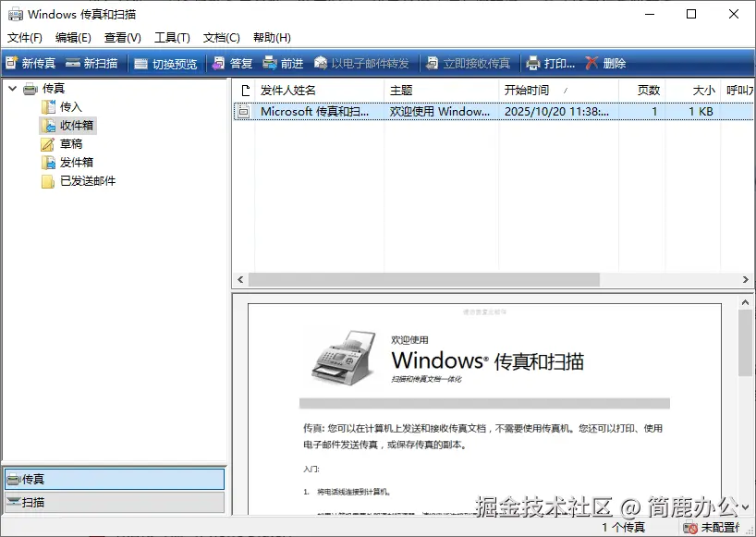
Task: Click the list's left horizontal scroll arrow
Action: click(240, 279)
